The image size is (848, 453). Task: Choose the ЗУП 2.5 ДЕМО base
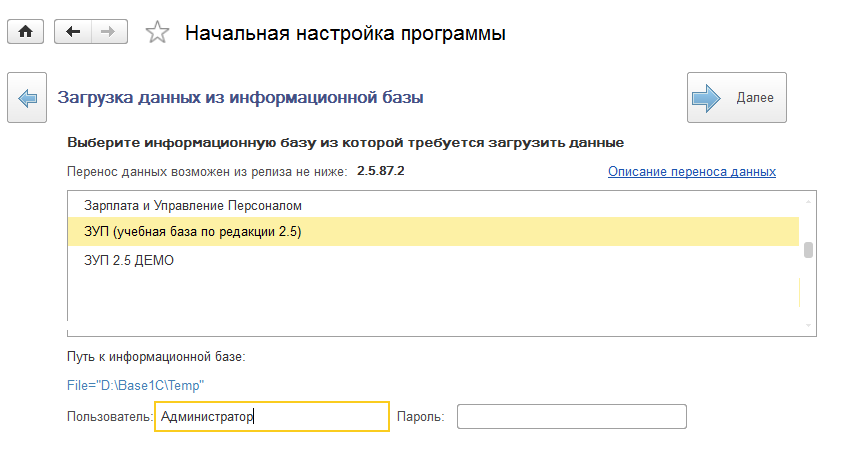(x=130, y=260)
